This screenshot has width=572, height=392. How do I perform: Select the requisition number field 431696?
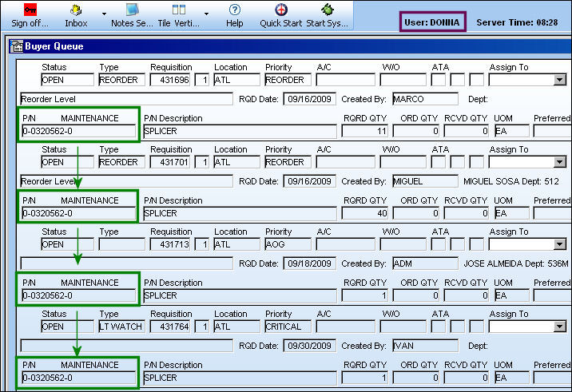170,80
